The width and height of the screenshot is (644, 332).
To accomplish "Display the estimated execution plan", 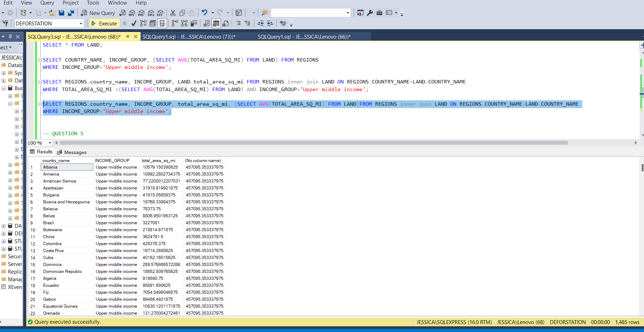I will (x=143, y=23).
